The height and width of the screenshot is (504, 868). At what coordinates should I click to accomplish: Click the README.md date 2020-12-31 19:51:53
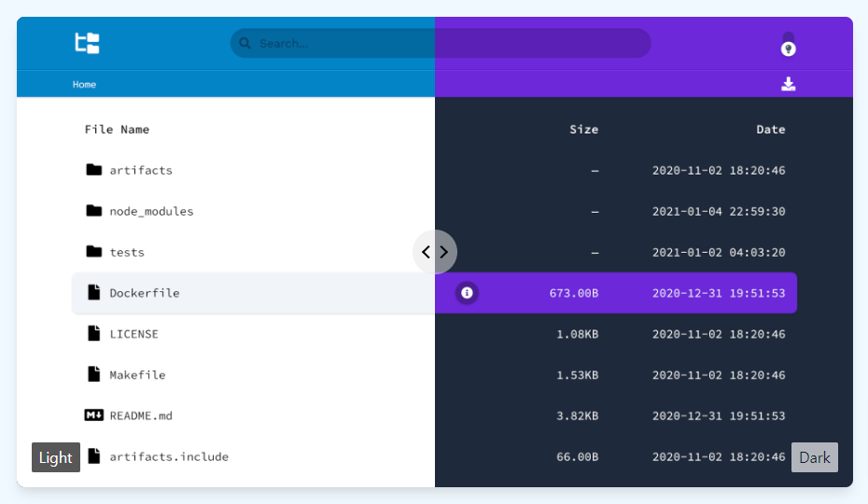click(x=719, y=416)
